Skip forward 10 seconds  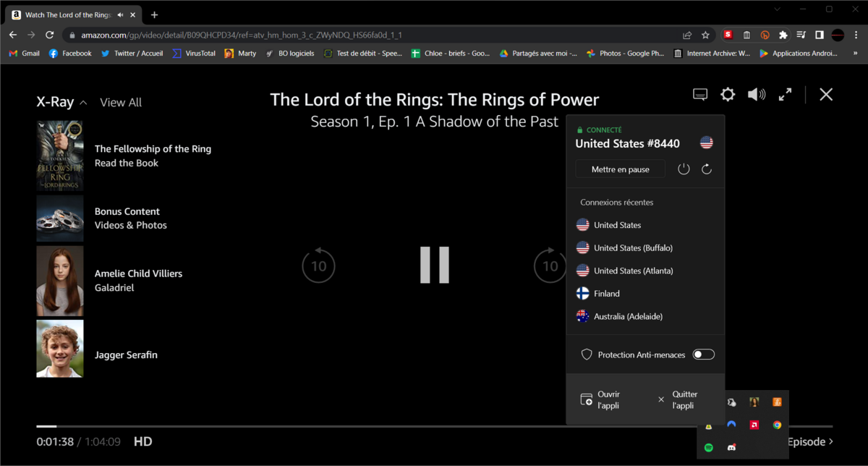[x=550, y=266]
